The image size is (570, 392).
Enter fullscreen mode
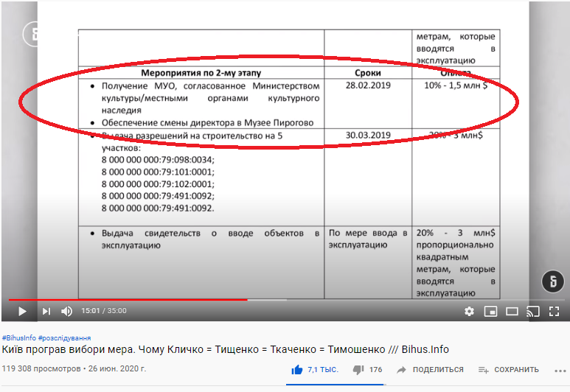[554, 312]
